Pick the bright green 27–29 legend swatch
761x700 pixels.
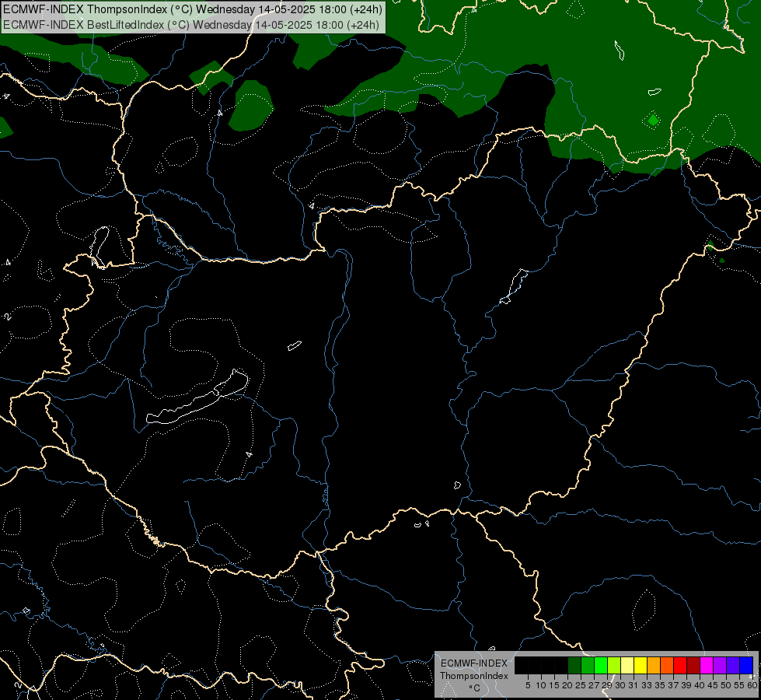click(x=601, y=665)
